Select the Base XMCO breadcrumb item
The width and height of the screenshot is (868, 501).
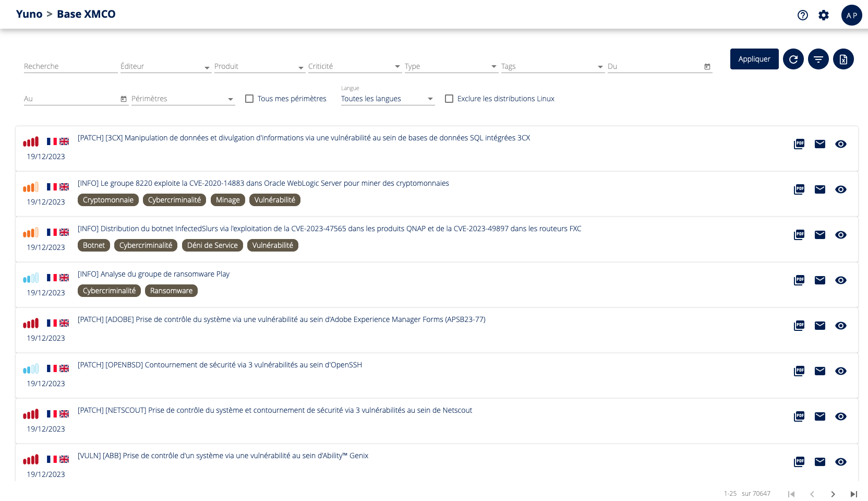(x=86, y=14)
